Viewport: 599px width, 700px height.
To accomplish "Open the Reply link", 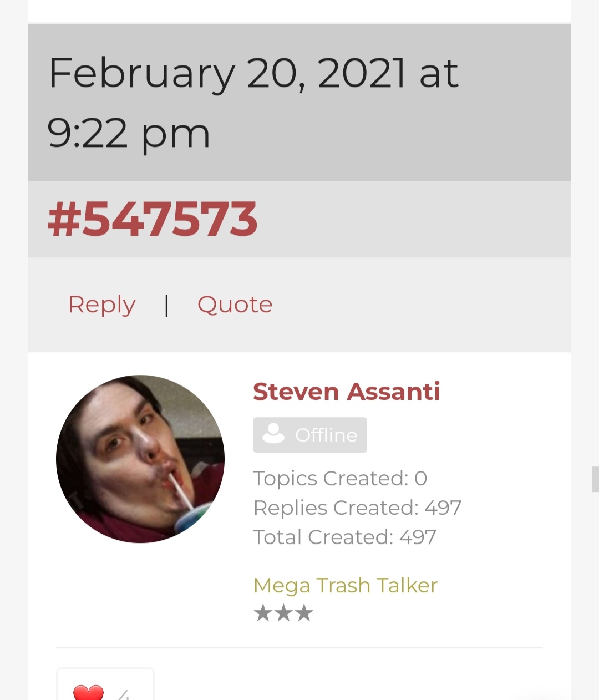I will coord(102,305).
